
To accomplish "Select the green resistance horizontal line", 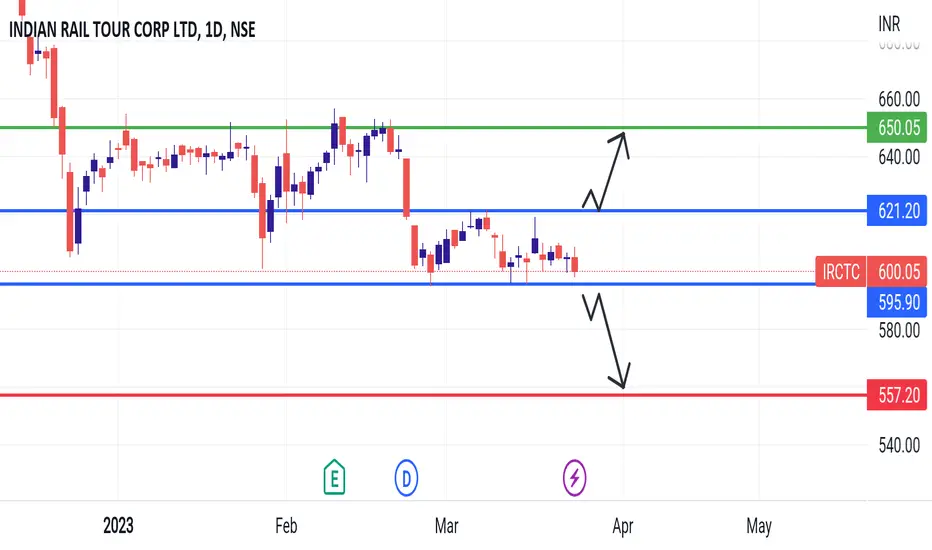I will pyautogui.click(x=433, y=127).
